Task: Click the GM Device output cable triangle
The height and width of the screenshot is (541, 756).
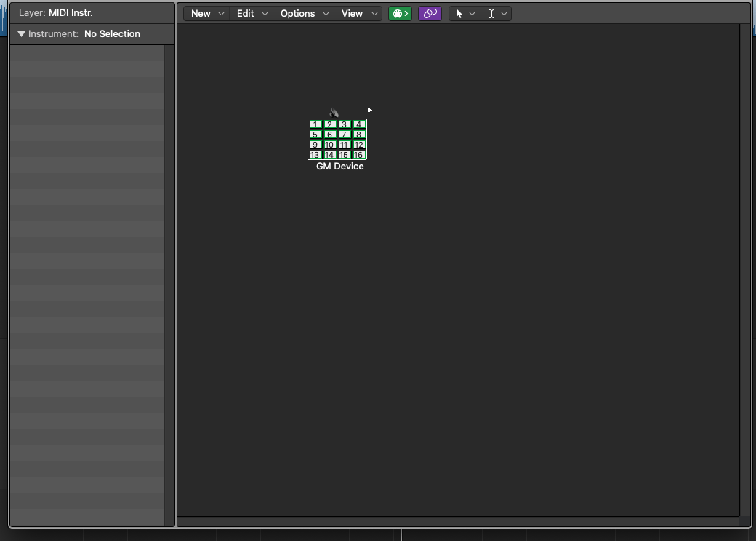Action: (370, 111)
